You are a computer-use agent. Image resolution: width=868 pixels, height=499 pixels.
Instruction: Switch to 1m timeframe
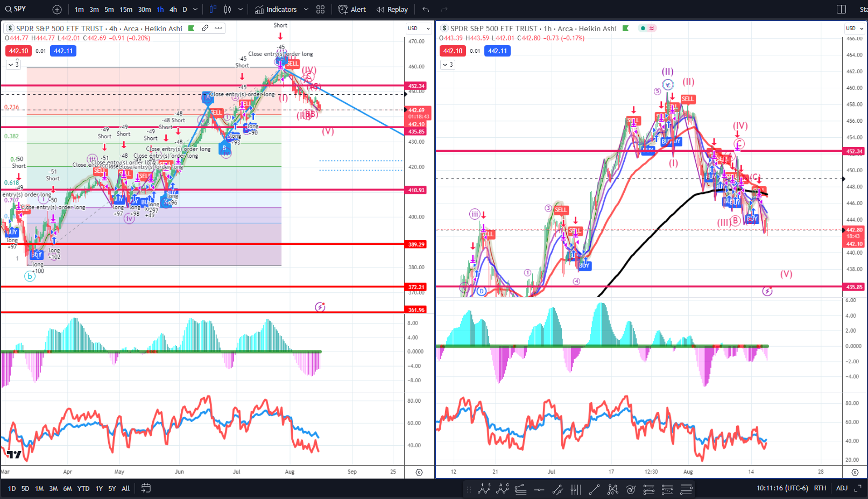coord(79,10)
